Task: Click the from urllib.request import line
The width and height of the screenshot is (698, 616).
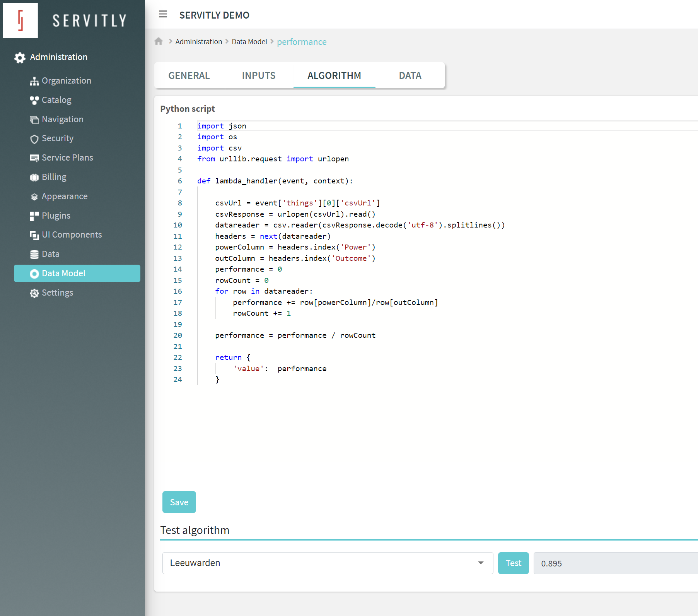Action: pos(273,159)
